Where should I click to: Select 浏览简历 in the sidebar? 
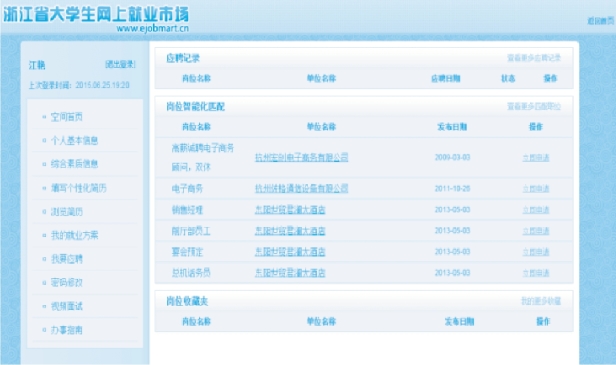tap(66, 212)
